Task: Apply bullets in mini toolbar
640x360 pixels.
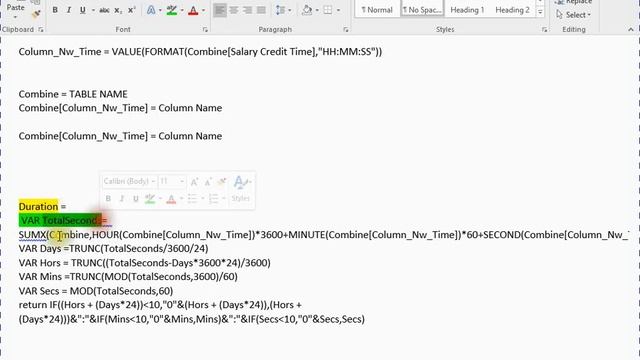Action: tap(192, 198)
